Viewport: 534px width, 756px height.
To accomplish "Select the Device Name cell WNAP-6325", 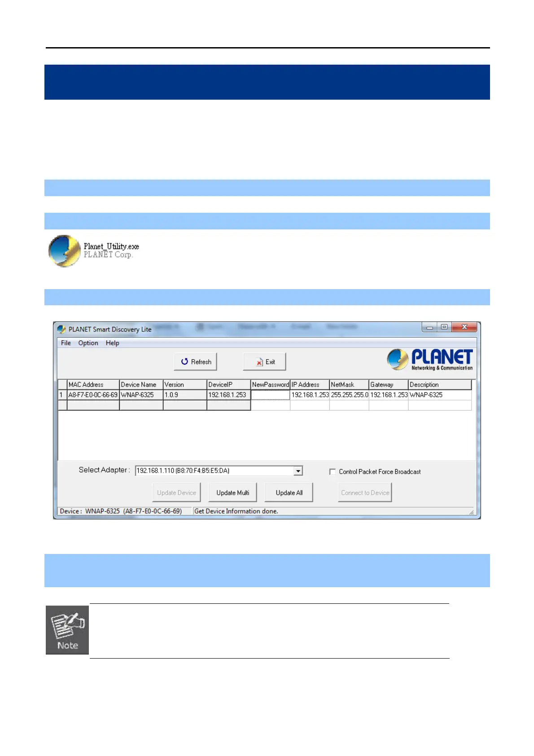I will coord(141,395).
